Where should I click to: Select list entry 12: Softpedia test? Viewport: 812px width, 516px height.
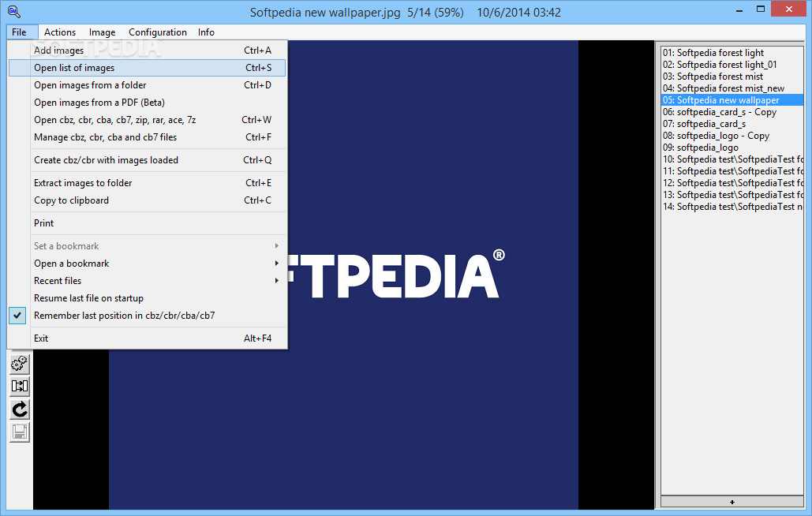coord(732,183)
